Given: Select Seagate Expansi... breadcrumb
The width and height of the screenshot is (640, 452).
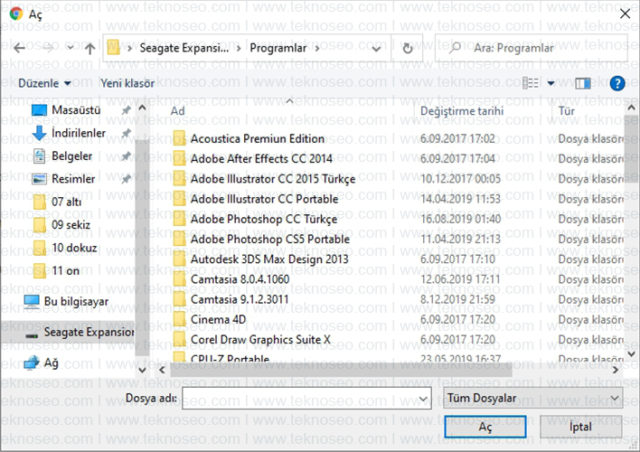Looking at the screenshot, I should coord(184,48).
